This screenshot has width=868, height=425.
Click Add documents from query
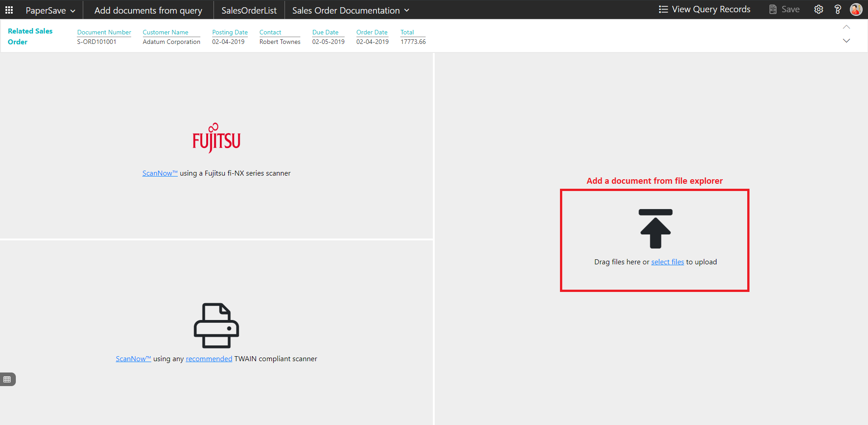coord(148,10)
